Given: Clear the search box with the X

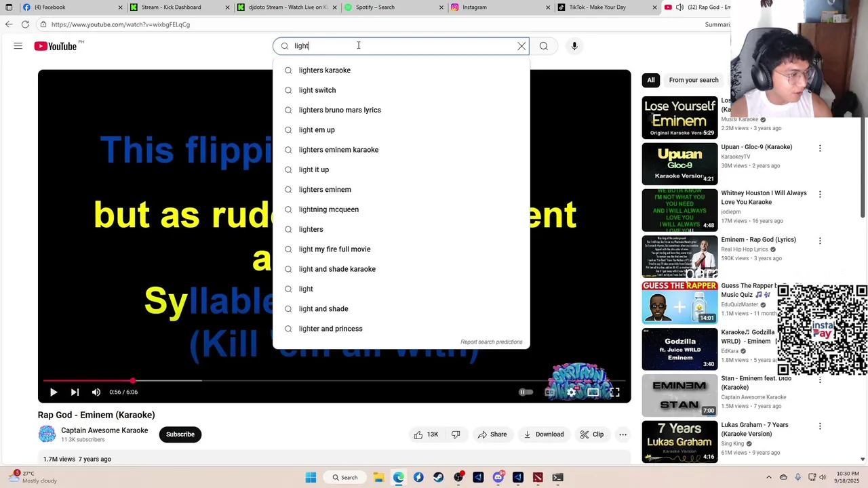Looking at the screenshot, I should 521,46.
